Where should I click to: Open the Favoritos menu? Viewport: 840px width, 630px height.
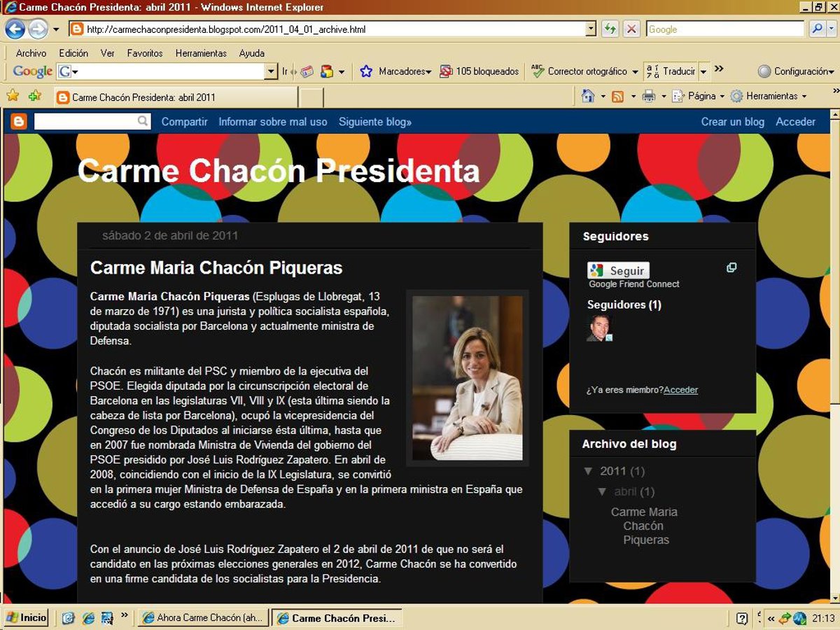pos(144,53)
